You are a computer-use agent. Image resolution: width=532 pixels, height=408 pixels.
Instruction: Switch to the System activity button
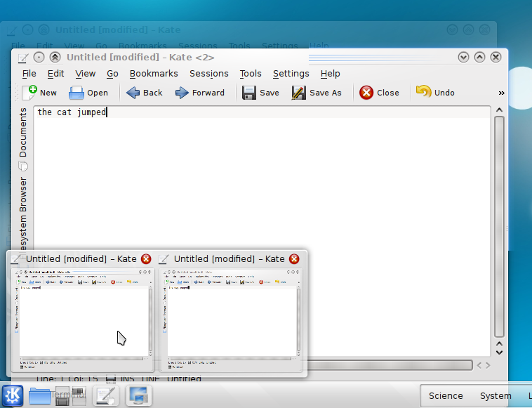coord(496,396)
